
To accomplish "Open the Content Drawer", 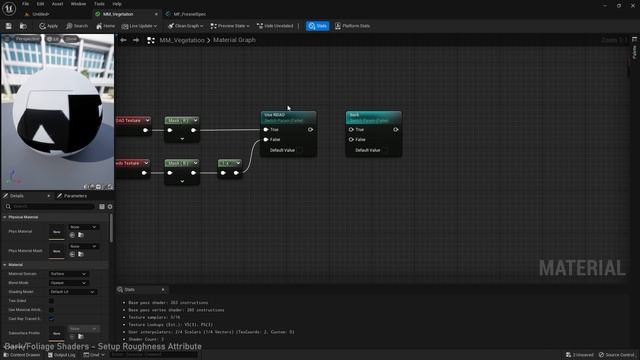I will (x=21, y=355).
